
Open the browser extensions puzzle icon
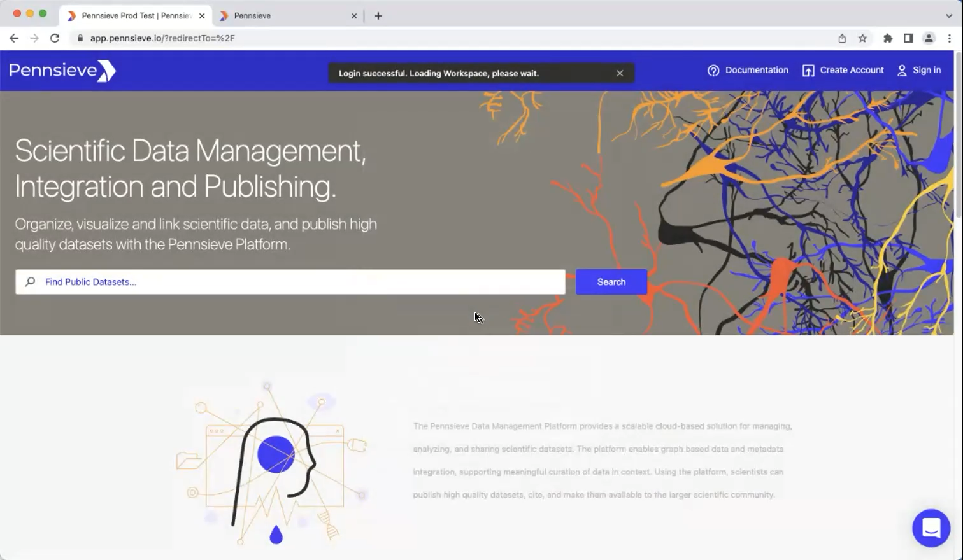click(888, 38)
